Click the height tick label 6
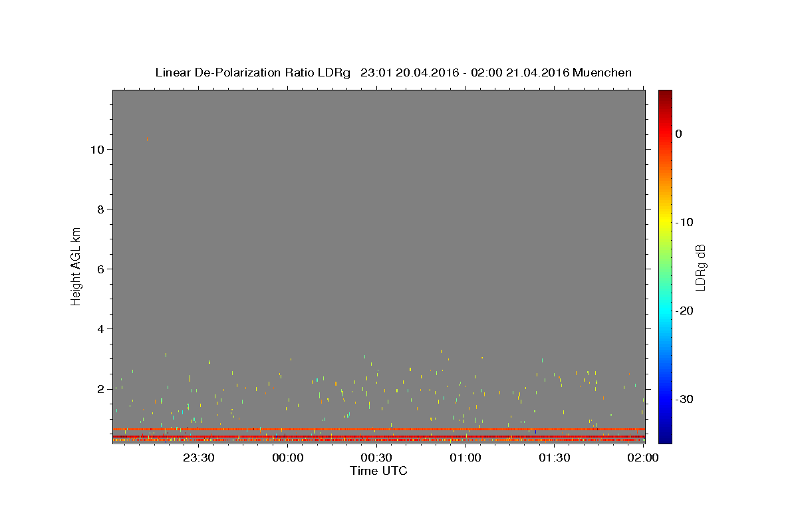This screenshot has width=798, height=532. coord(101,269)
